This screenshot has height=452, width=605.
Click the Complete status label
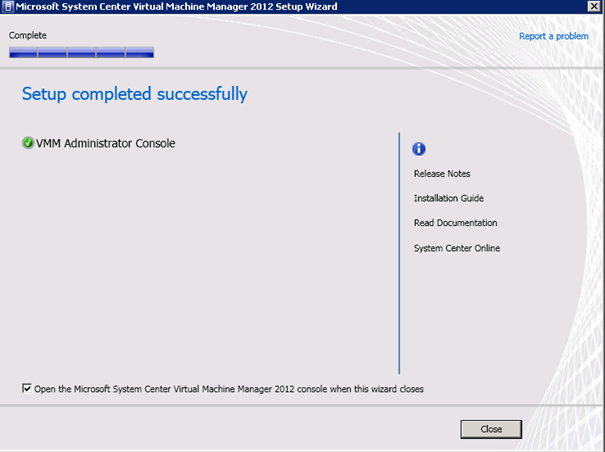coord(28,36)
